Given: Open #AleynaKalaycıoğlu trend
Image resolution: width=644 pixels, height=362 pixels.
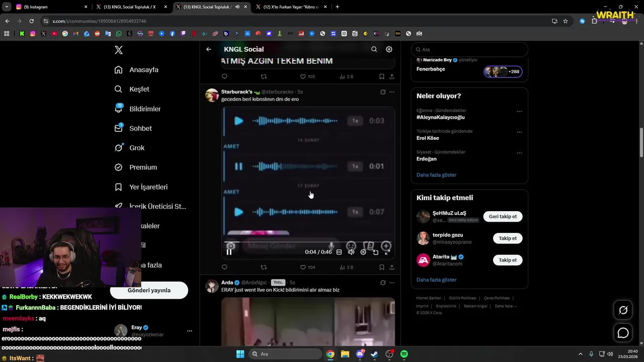Looking at the screenshot, I should click(440, 117).
